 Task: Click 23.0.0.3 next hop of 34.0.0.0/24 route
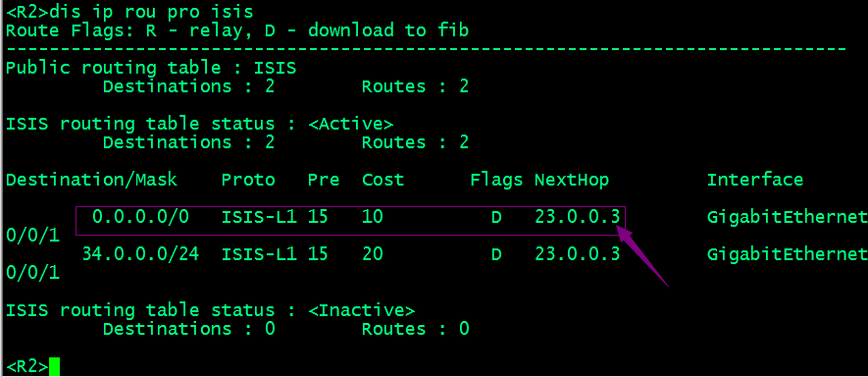coord(578,254)
